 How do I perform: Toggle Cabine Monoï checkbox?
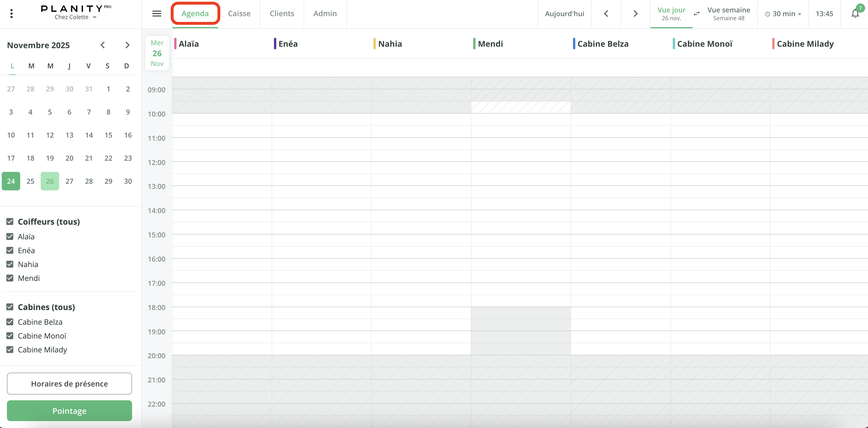10,336
